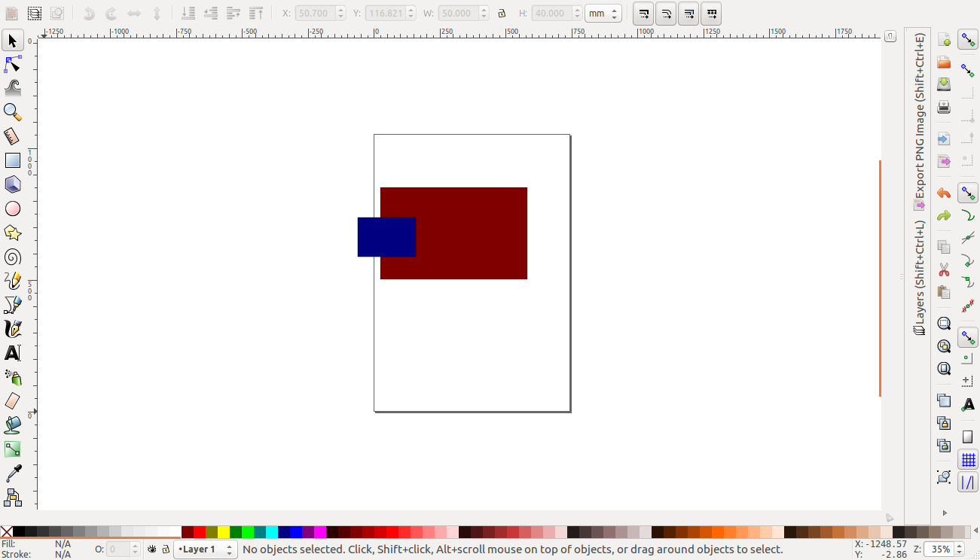Pick the yellow palette swatch
The height and width of the screenshot is (560, 980).
click(224, 532)
